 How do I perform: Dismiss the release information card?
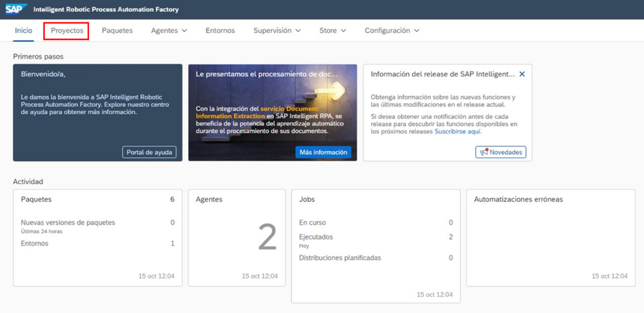pos(522,74)
